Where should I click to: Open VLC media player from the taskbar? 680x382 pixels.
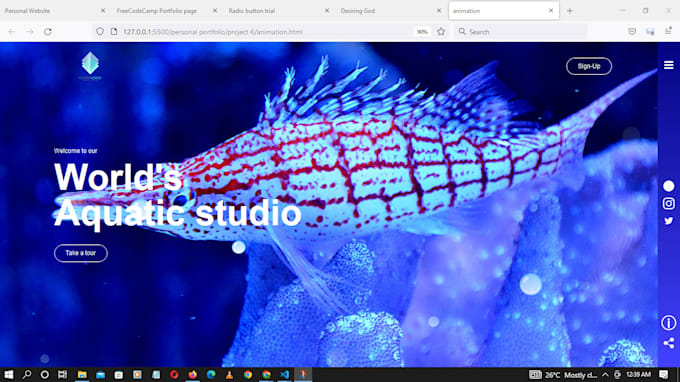229,375
